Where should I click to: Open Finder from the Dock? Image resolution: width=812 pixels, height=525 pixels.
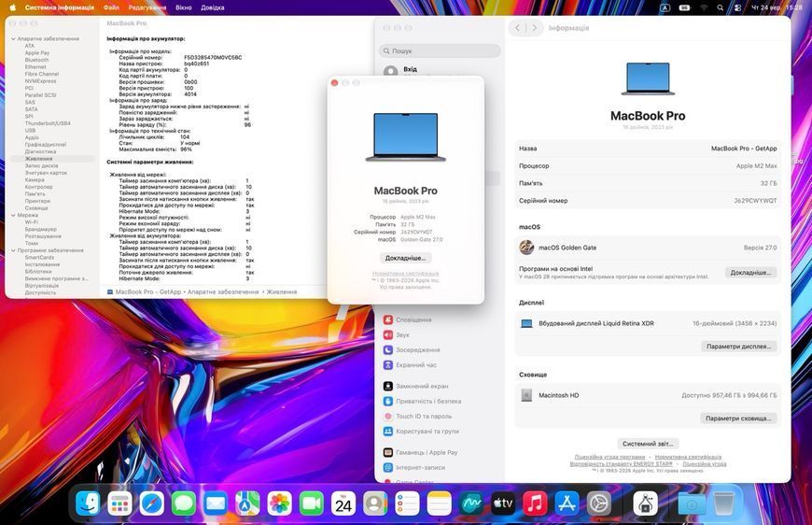click(x=88, y=504)
